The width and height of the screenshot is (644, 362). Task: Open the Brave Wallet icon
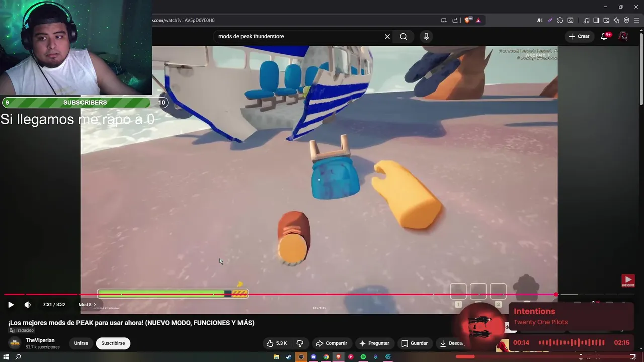coord(606,20)
